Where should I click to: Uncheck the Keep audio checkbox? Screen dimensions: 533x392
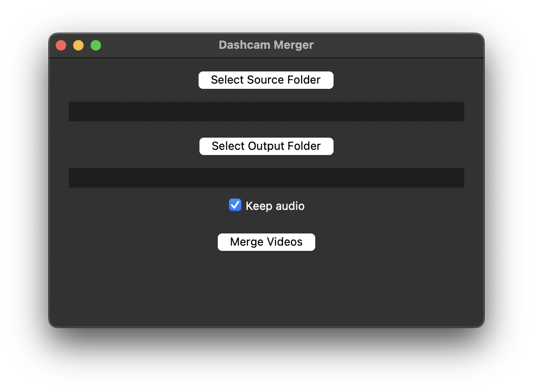pos(235,205)
